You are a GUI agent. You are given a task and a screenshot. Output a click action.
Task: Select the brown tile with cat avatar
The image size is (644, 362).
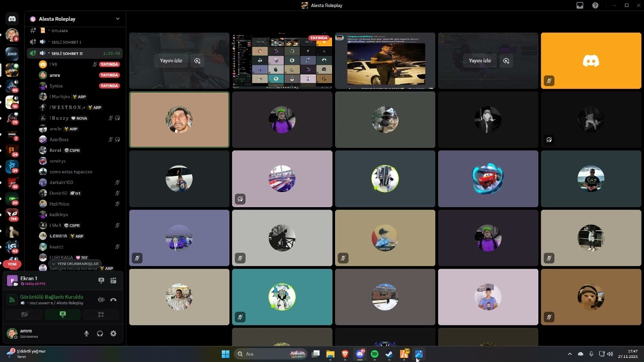591,297
